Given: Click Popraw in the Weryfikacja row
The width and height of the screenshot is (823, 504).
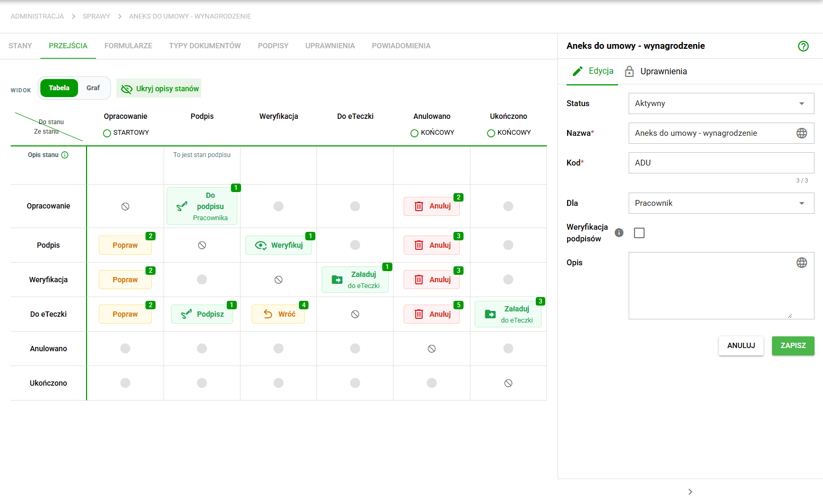Looking at the screenshot, I should 125,280.
